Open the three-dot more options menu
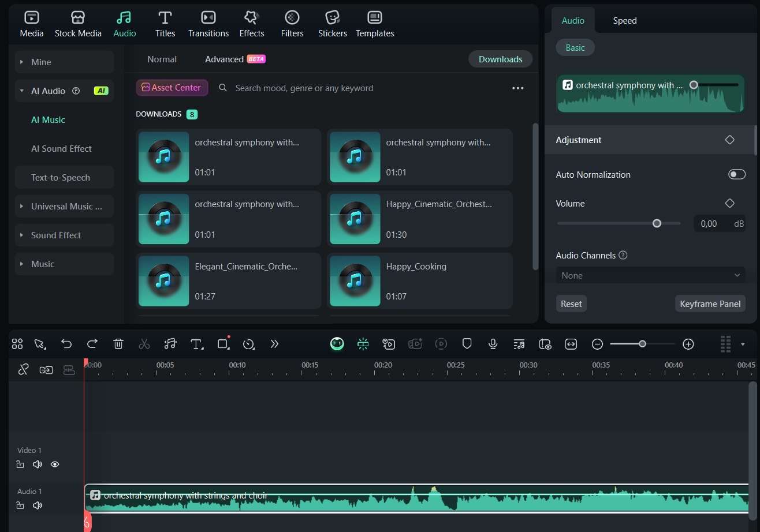Viewport: 760px width, 532px height. point(517,88)
